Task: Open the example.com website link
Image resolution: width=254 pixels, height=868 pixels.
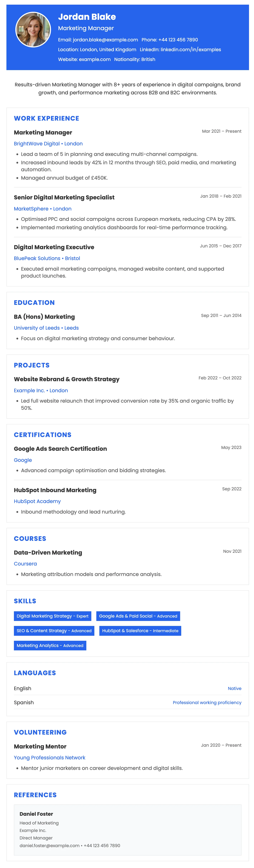Action: point(95,59)
